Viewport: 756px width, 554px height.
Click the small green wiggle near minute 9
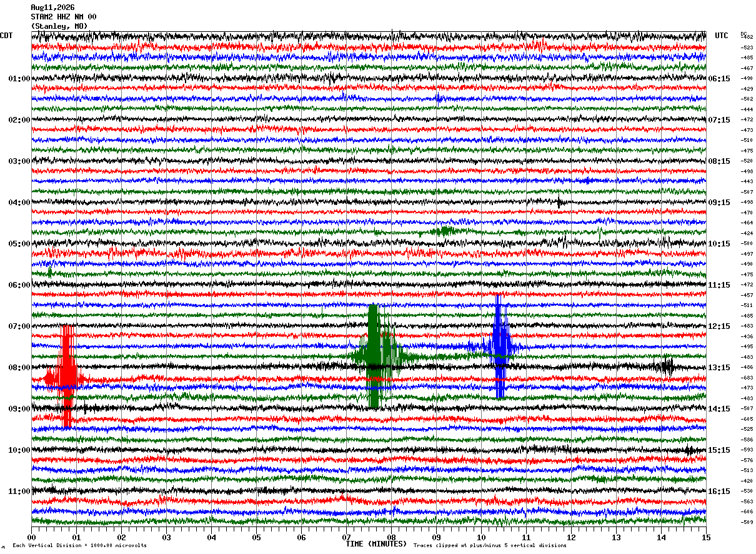coord(445,231)
